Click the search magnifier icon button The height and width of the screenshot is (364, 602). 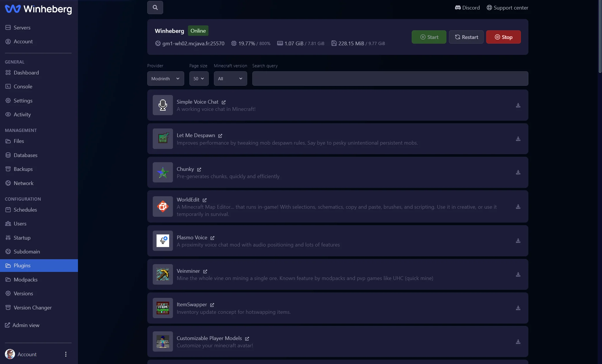click(155, 8)
